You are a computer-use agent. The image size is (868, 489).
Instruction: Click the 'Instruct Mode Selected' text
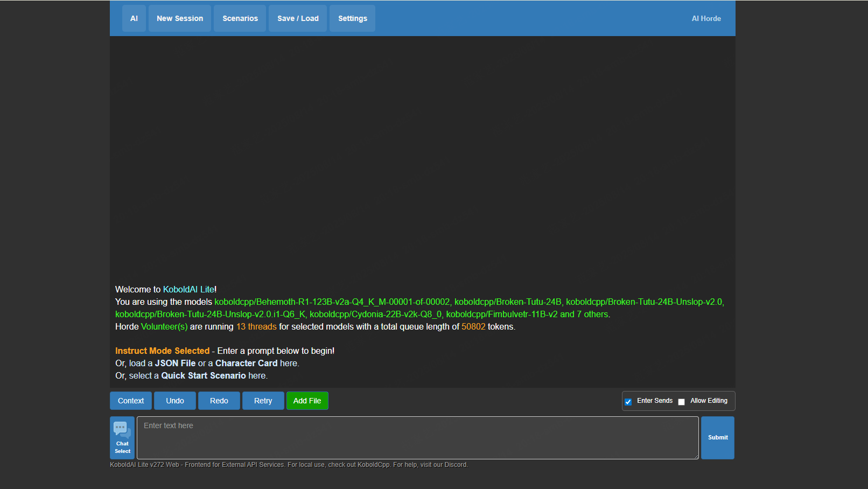(x=162, y=351)
